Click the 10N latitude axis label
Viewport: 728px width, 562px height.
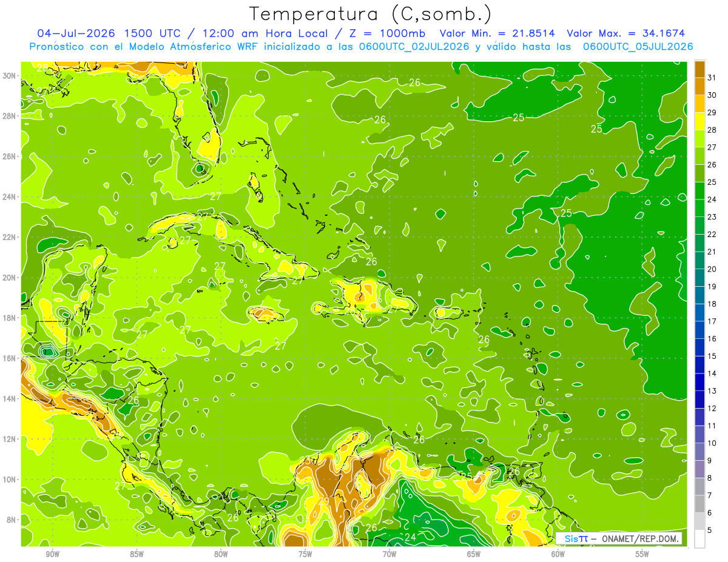coord(10,480)
